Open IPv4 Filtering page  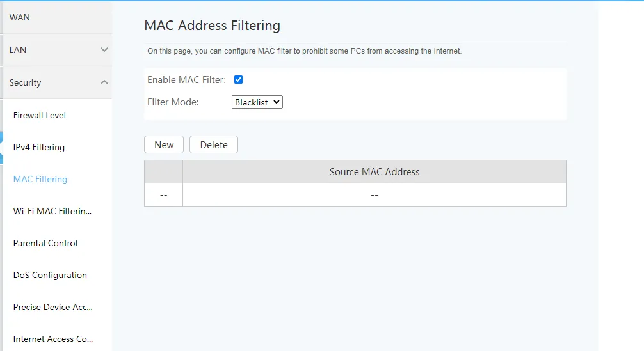click(39, 147)
